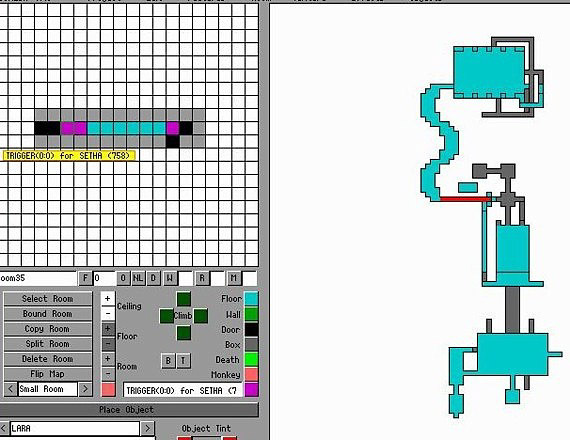Click the Delete Room button
The image size is (570, 440).
click(x=48, y=359)
